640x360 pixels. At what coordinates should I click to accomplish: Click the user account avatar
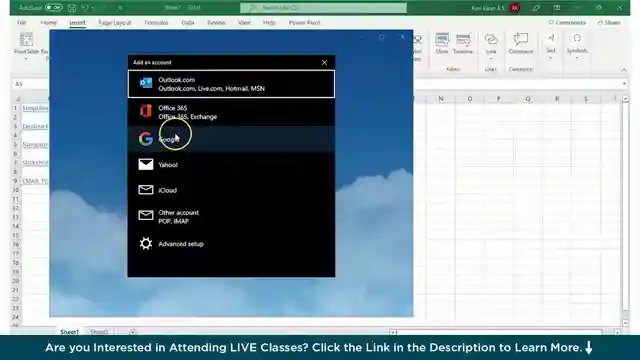coord(515,8)
